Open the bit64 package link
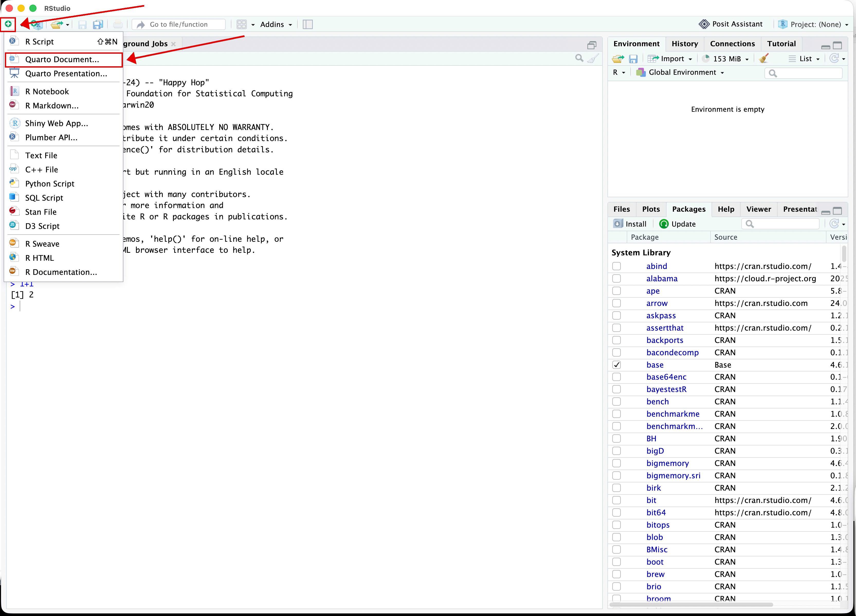 click(x=656, y=512)
